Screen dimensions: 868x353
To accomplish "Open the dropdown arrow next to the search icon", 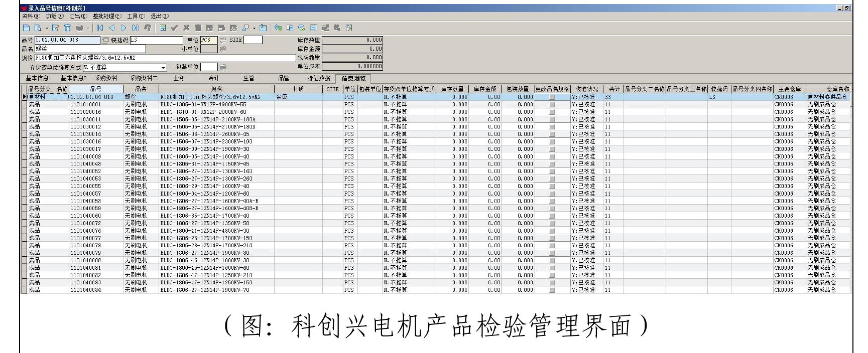I will (254, 28).
